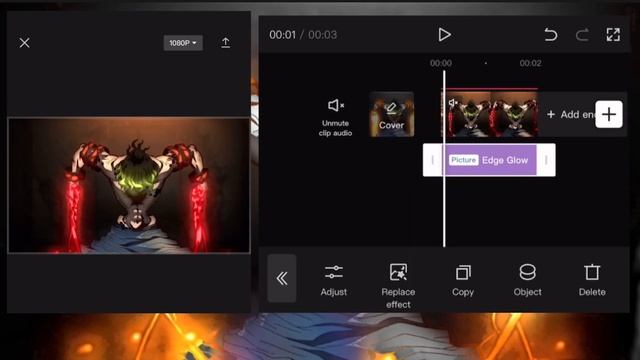Tap the white plus add-clip button
The height and width of the screenshot is (360, 640).
[609, 114]
